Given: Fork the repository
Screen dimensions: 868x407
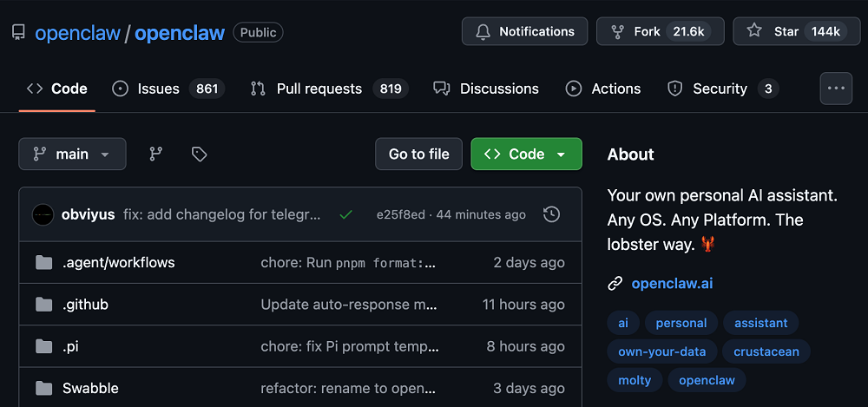Looking at the screenshot, I should point(647,31).
